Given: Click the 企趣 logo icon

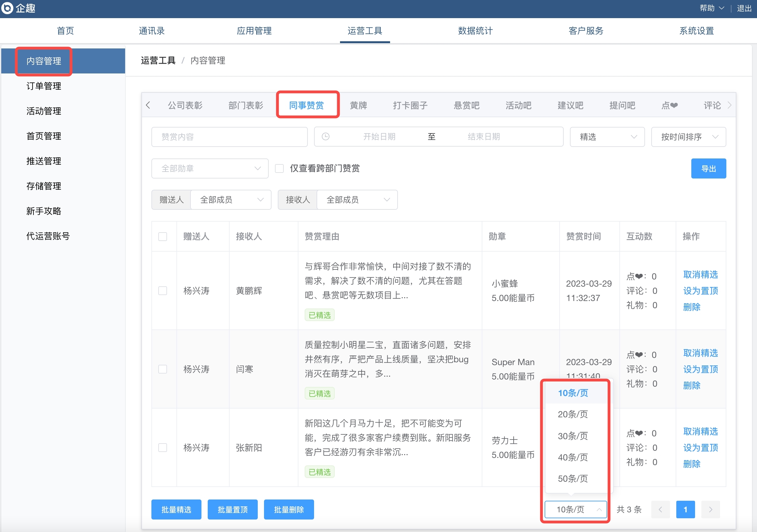Looking at the screenshot, I should (x=7, y=8).
